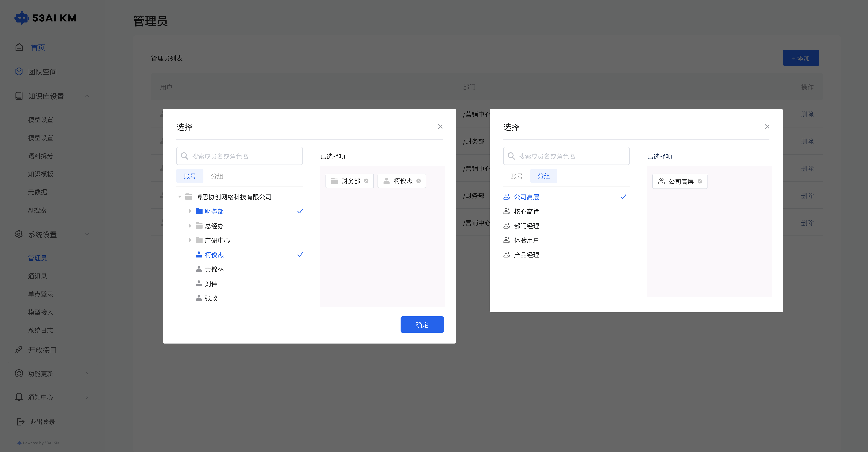Expand the 产研中心 folder arrow
This screenshot has width=868, height=452.
coord(190,240)
